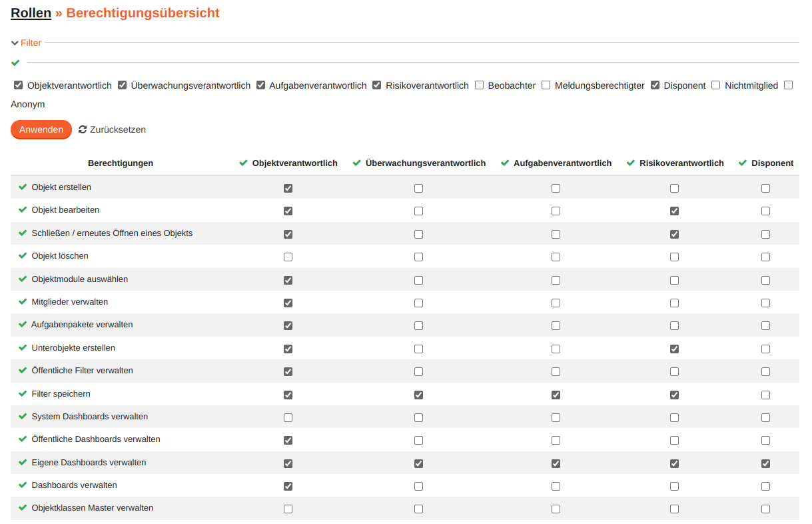Collapse the Filter section
Screen dimensions: 812x524
(31, 43)
